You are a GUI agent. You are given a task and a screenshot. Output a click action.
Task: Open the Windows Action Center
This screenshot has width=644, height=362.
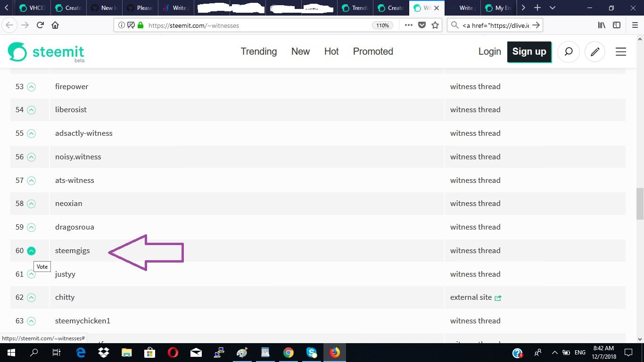pyautogui.click(x=628, y=353)
